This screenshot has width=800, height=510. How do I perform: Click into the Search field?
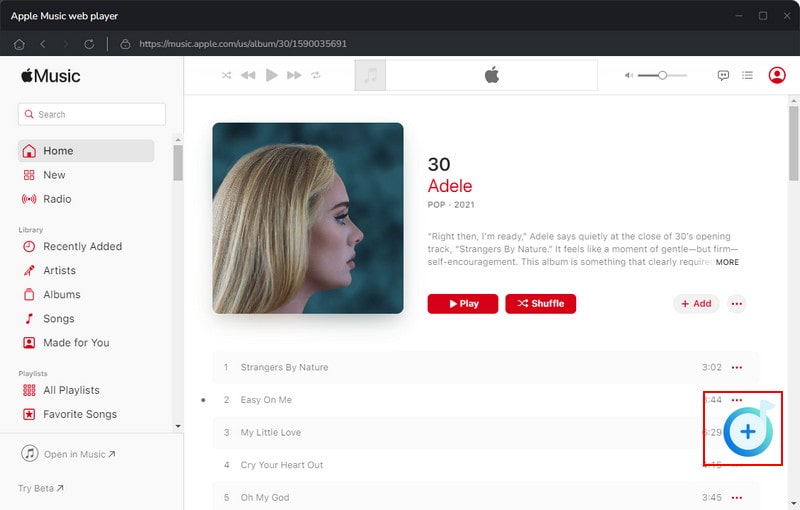[92, 114]
